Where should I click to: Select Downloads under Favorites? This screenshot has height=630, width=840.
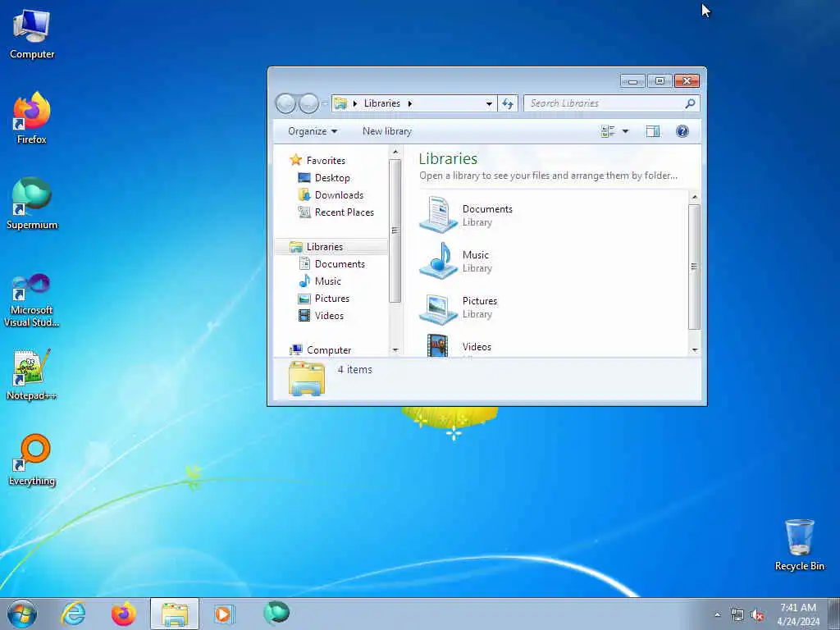tap(331, 195)
